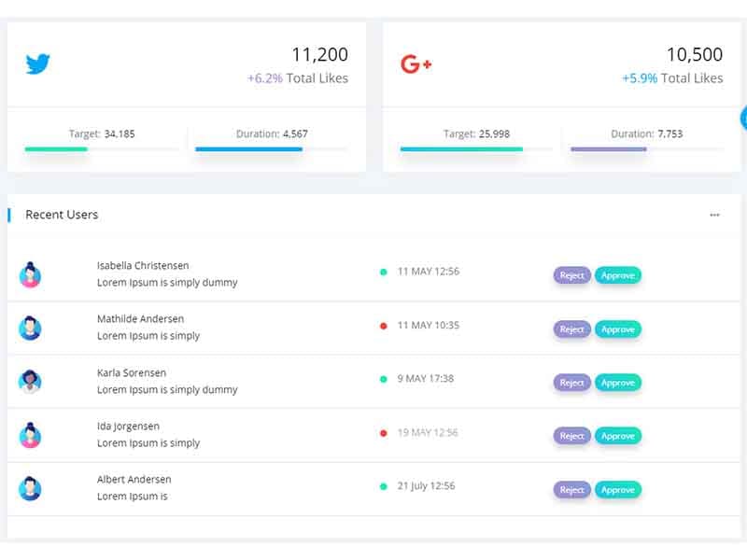Approve Albert Andersen's request
The height and width of the screenshot is (560, 747).
tap(618, 489)
